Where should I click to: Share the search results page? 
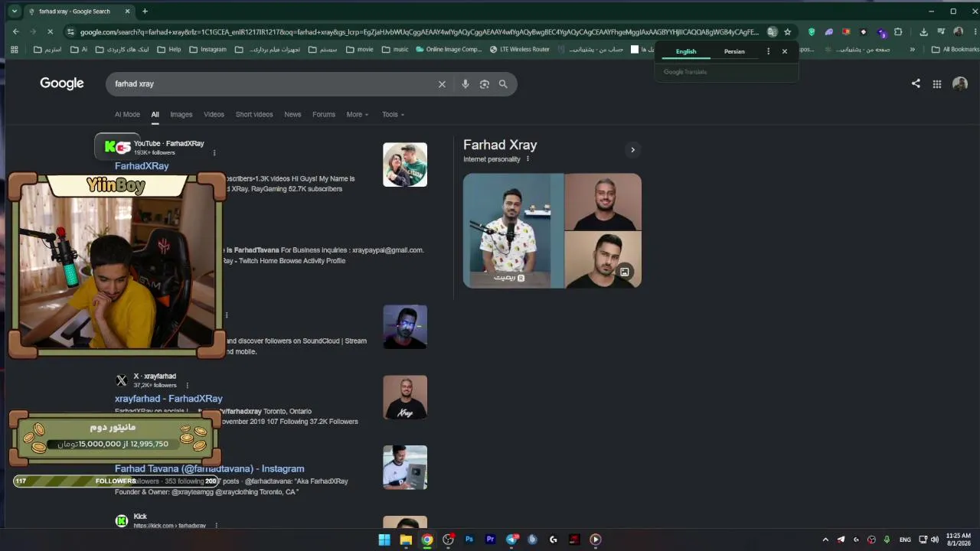[916, 83]
